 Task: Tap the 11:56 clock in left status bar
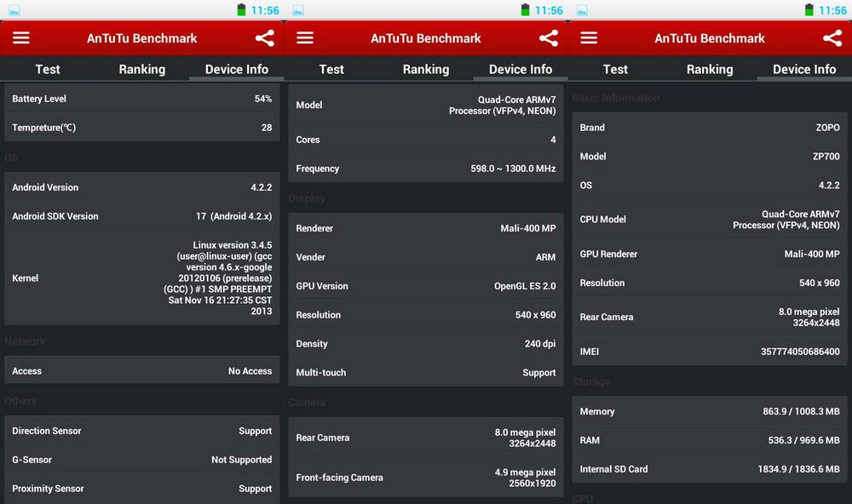265,10
